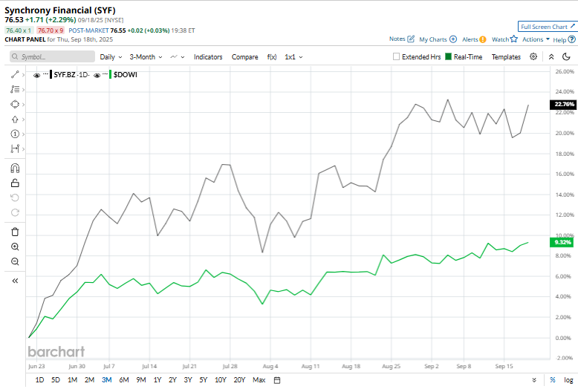Open the Templates menu

pyautogui.click(x=506, y=57)
